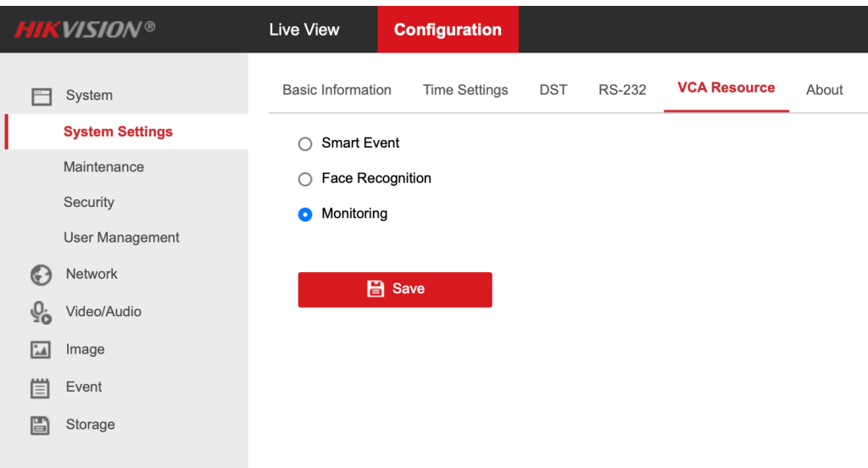Open the RS-232 tab
Viewport: 868px width, 468px height.
tap(622, 90)
